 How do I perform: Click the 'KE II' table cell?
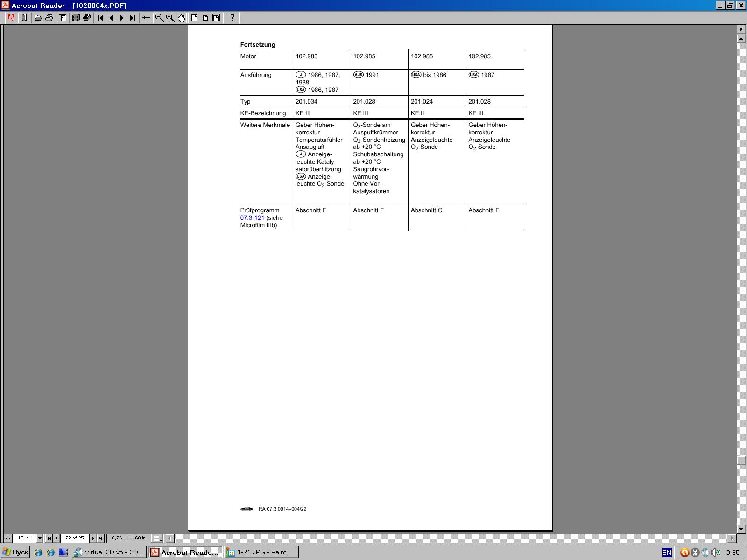tap(437, 113)
